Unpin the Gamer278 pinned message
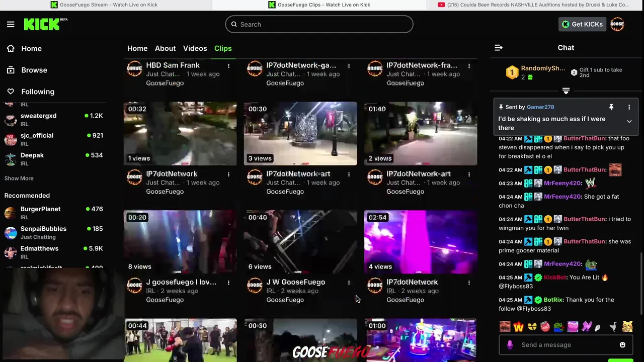Viewport: 644px width, 362px height. (x=611, y=107)
